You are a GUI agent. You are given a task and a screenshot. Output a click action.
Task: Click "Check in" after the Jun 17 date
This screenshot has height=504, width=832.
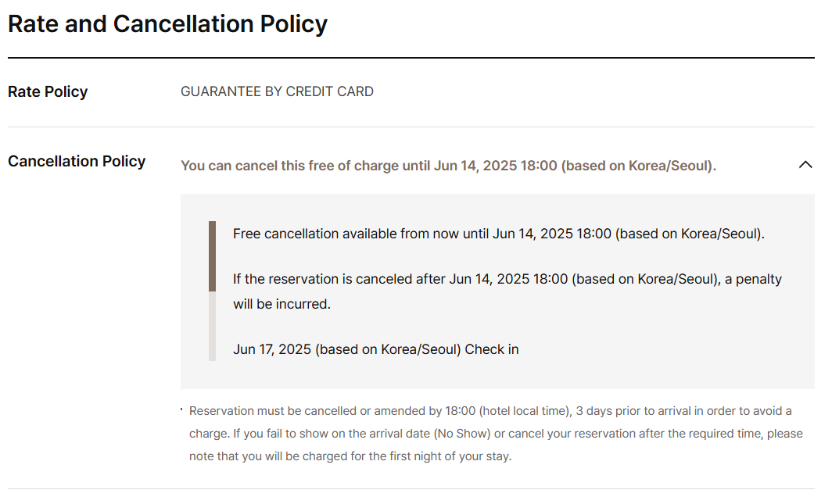492,349
